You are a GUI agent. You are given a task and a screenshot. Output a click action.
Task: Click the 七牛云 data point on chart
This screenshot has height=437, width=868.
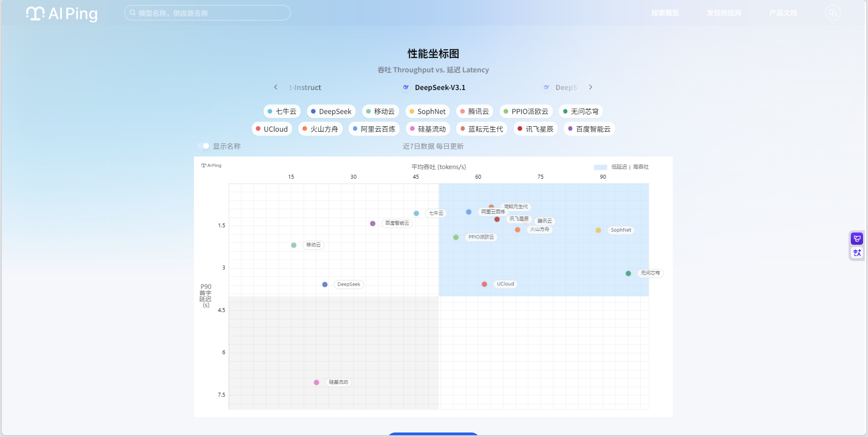point(416,213)
